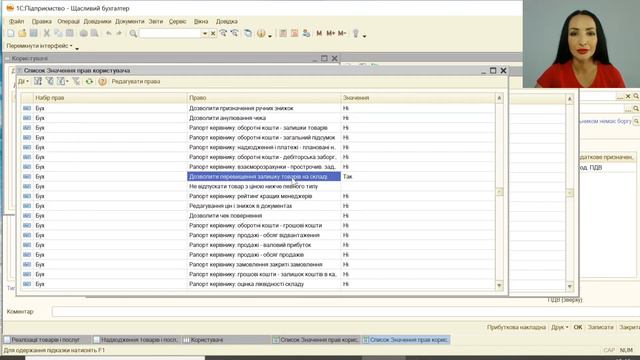
Task: Click the main toolbar search input field
Action: tap(170, 33)
